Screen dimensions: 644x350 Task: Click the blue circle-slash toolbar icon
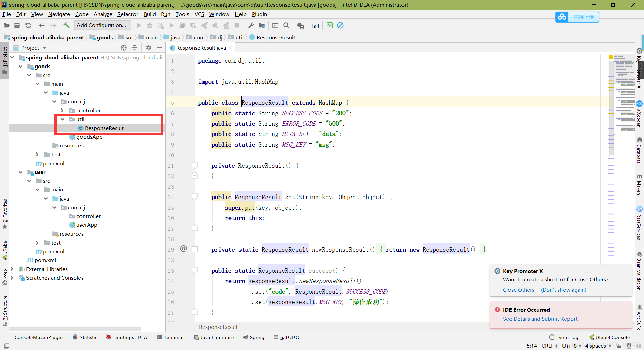[x=340, y=25]
